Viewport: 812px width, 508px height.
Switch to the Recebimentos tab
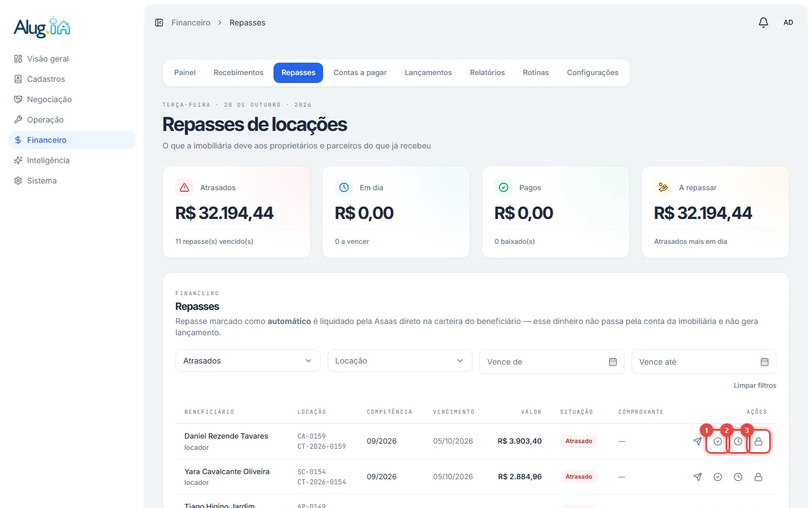pyautogui.click(x=239, y=73)
